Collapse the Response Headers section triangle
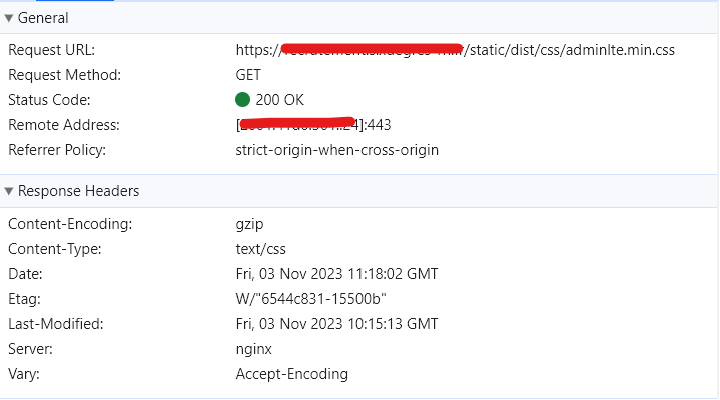 (x=10, y=191)
